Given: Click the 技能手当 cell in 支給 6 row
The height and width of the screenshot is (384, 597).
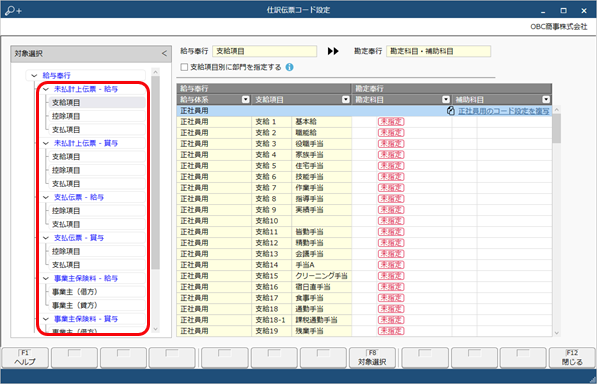Looking at the screenshot, I should coord(322,177).
